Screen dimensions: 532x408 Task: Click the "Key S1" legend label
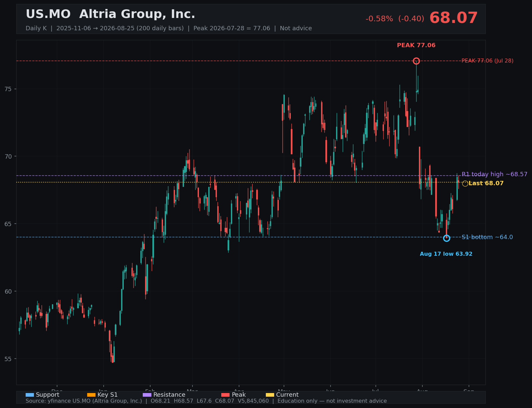click(x=107, y=395)
